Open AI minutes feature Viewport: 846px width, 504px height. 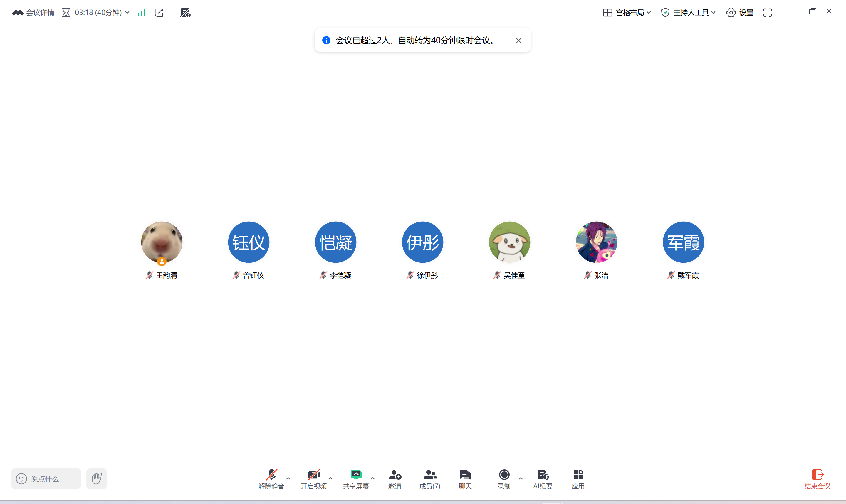tap(543, 478)
